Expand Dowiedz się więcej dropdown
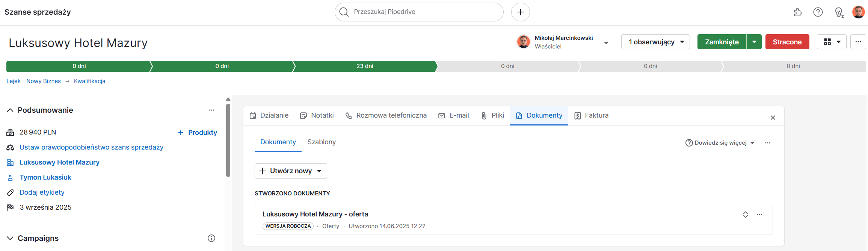Screen dimensions: 868x251 click(x=720, y=143)
